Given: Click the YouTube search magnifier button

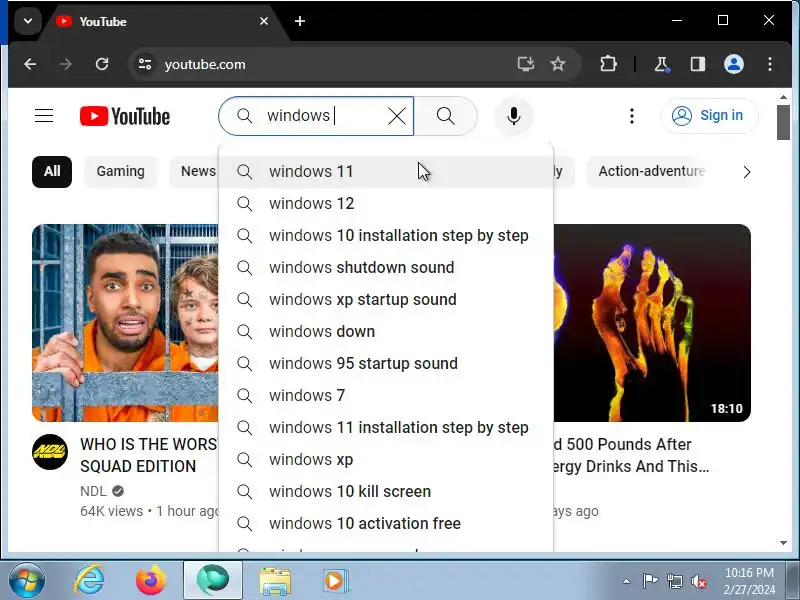Looking at the screenshot, I should click(445, 116).
